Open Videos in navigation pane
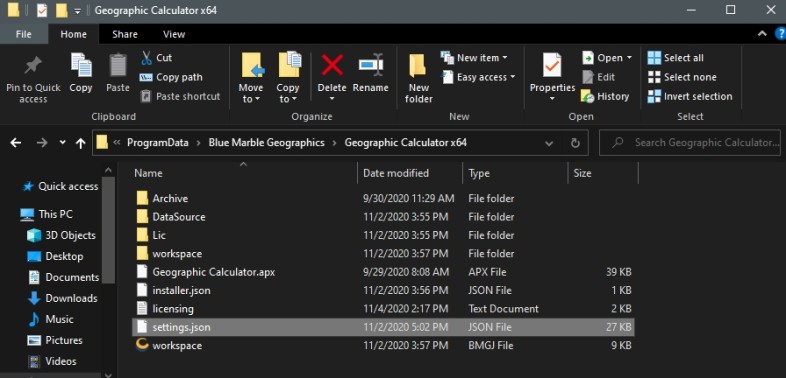 53,361
